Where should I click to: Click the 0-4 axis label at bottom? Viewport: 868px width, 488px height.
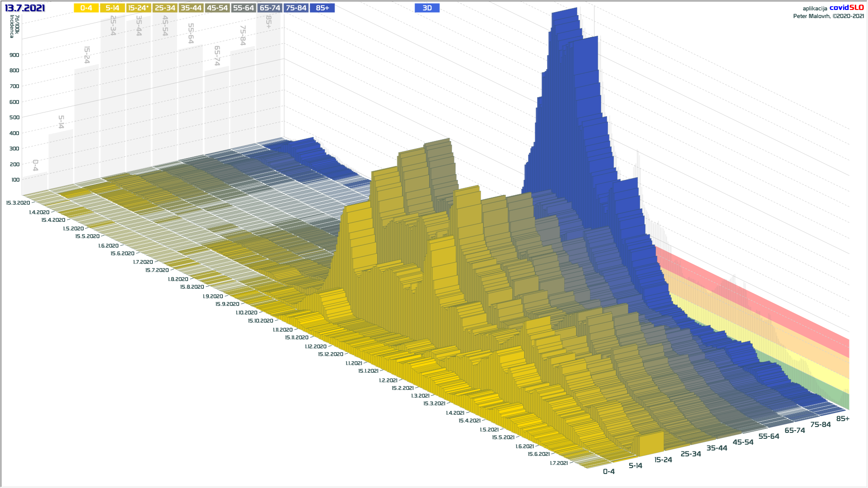(x=609, y=472)
